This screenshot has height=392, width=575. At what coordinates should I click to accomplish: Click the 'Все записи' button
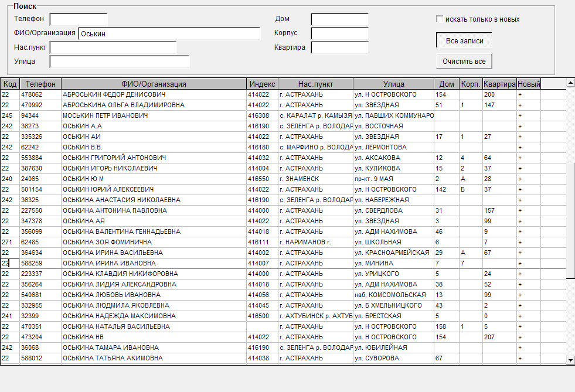pos(464,40)
